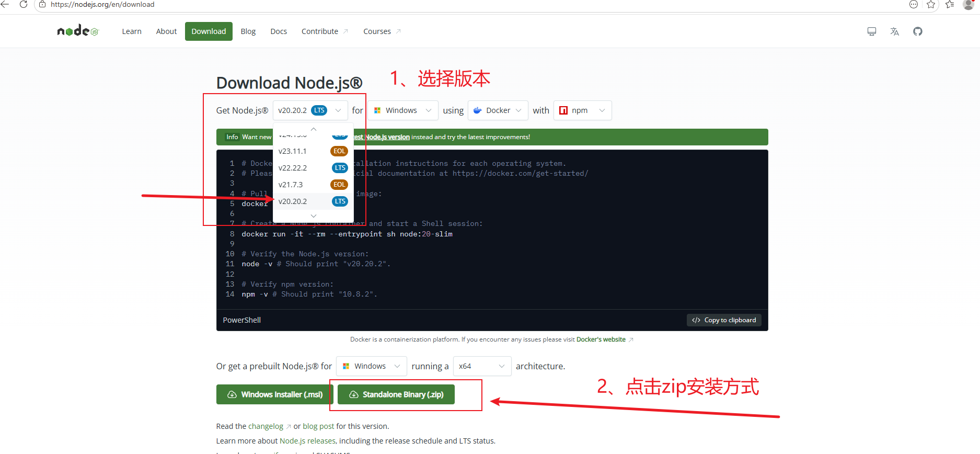Click the Info badge in banner
This screenshot has height=454, width=980.
pos(232,137)
